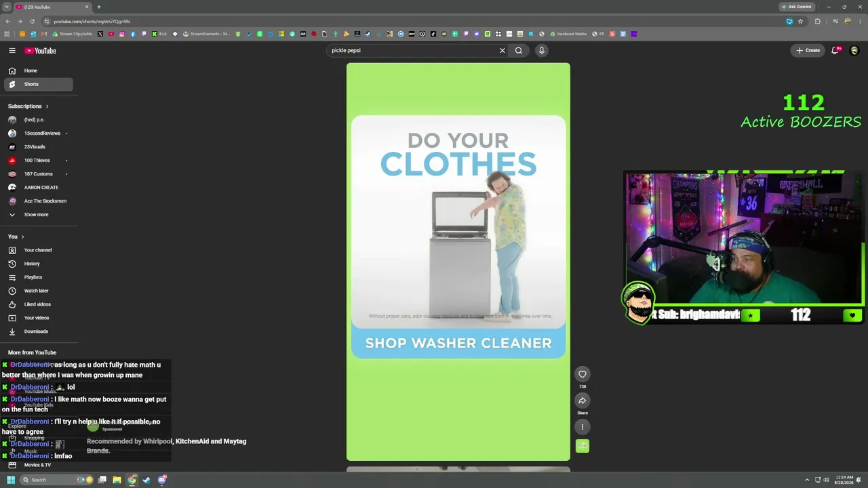Open the YouTube account avatar menu
The width and height of the screenshot is (868, 488).
[854, 51]
